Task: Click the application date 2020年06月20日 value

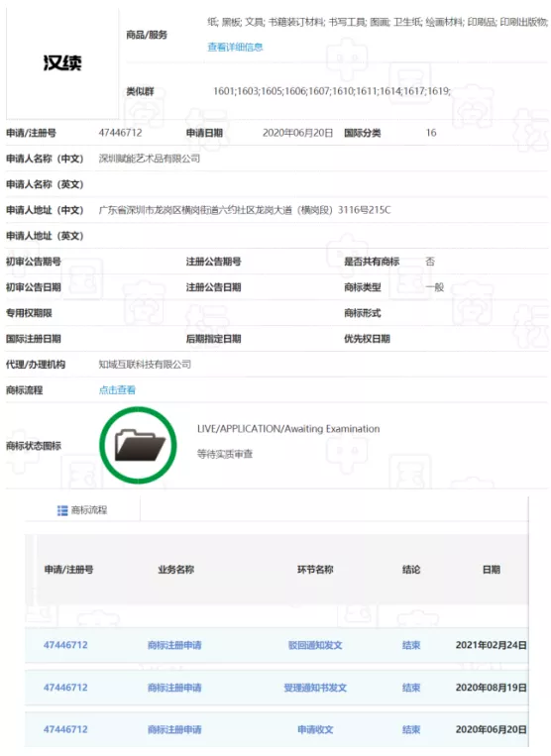Action: (297, 133)
